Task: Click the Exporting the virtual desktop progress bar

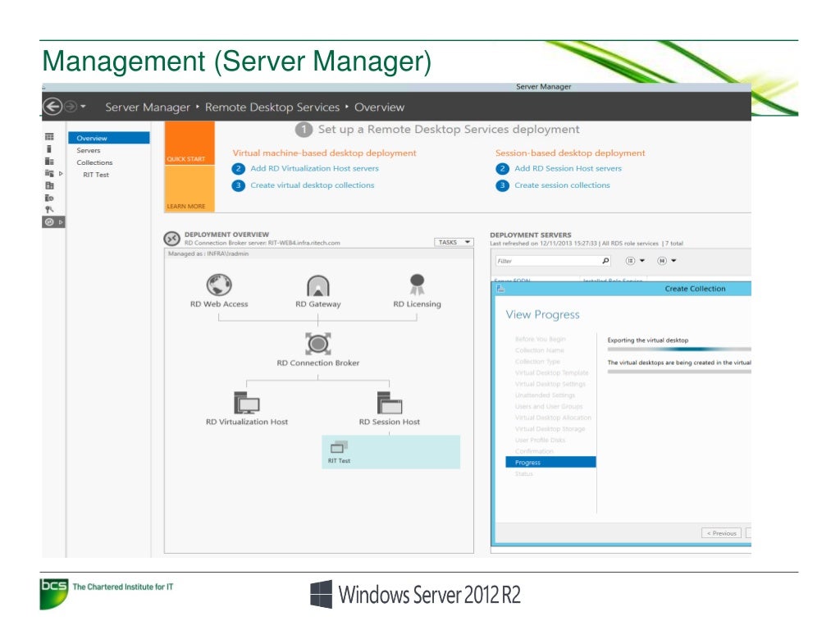Action: pyautogui.click(x=679, y=349)
